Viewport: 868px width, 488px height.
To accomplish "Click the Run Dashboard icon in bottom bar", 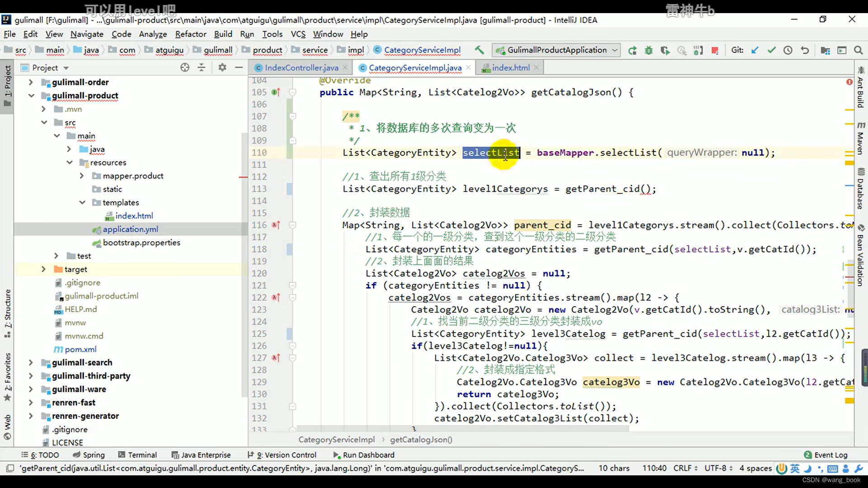I will [335, 455].
